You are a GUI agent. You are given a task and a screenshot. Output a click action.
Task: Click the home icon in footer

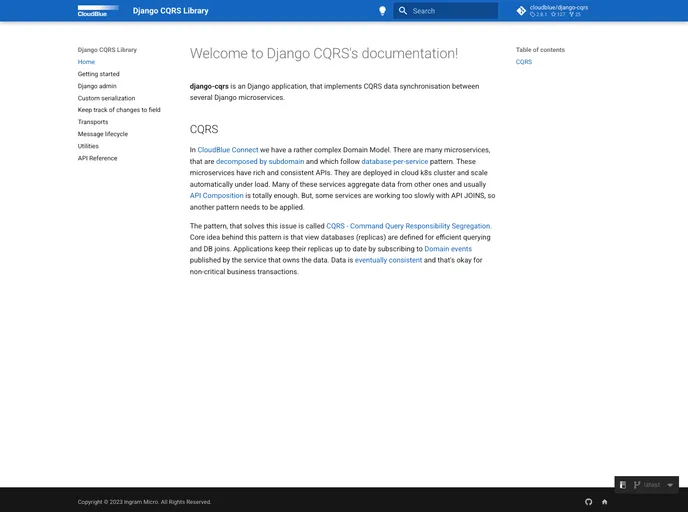605,502
